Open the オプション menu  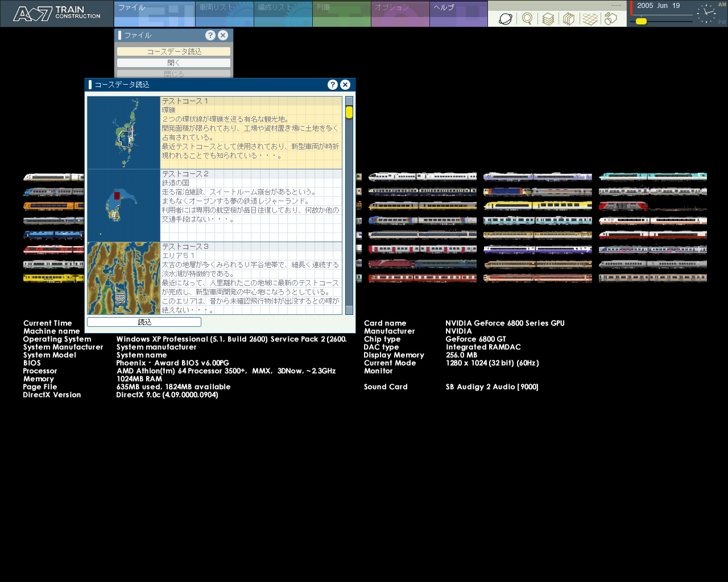pos(400,14)
